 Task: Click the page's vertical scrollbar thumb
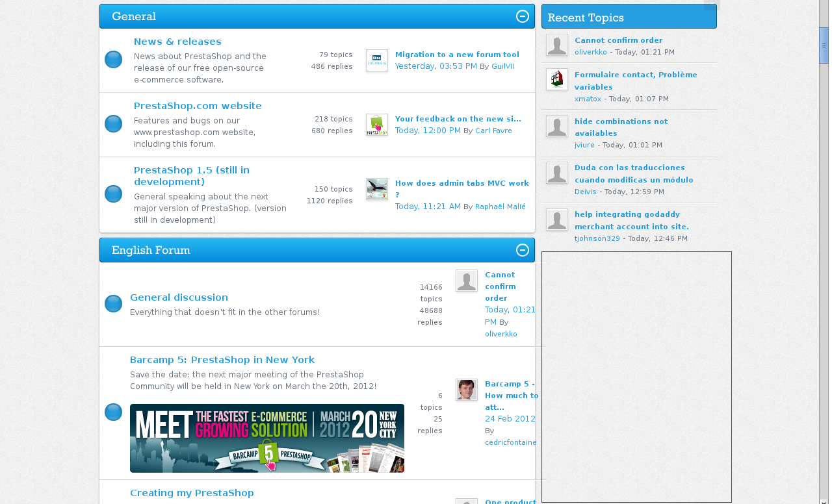point(824,45)
